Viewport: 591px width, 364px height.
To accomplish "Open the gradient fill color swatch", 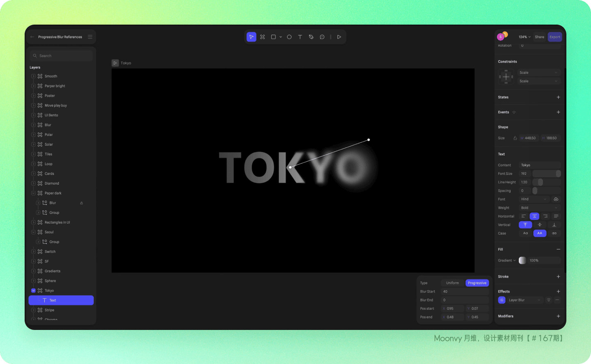I will [x=522, y=261].
